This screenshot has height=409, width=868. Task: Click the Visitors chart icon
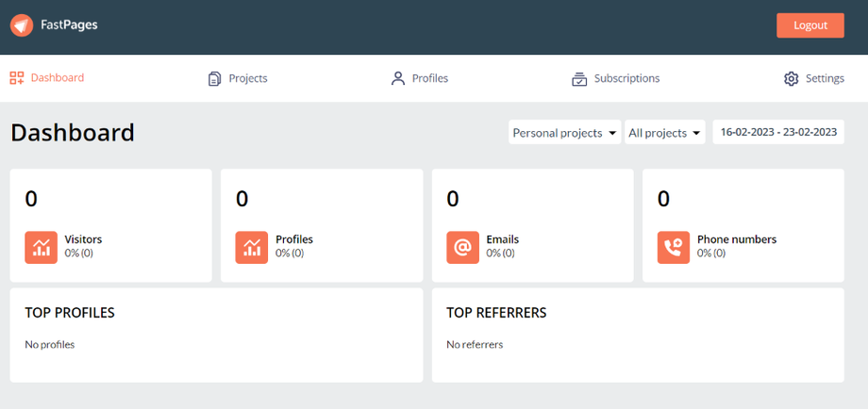click(41, 246)
